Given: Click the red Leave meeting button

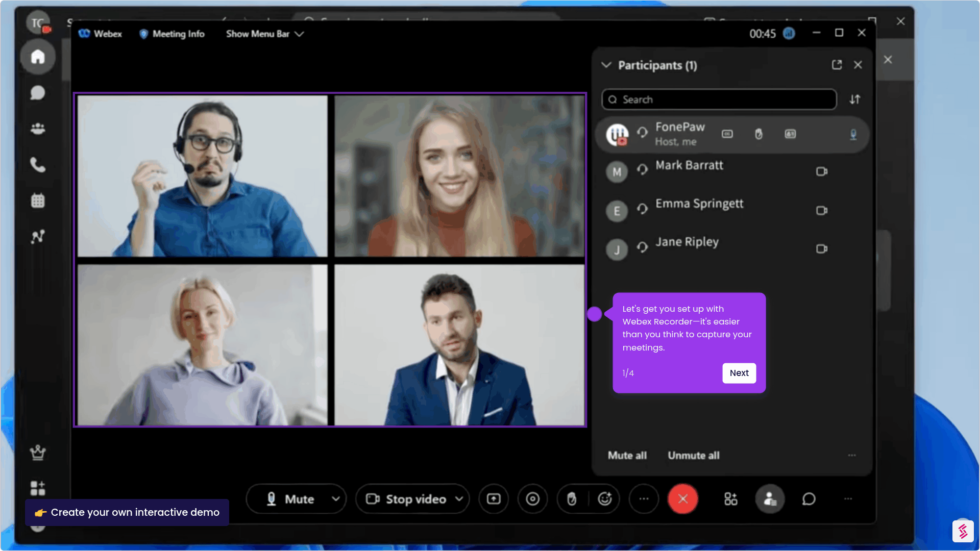Looking at the screenshot, I should 683,499.
